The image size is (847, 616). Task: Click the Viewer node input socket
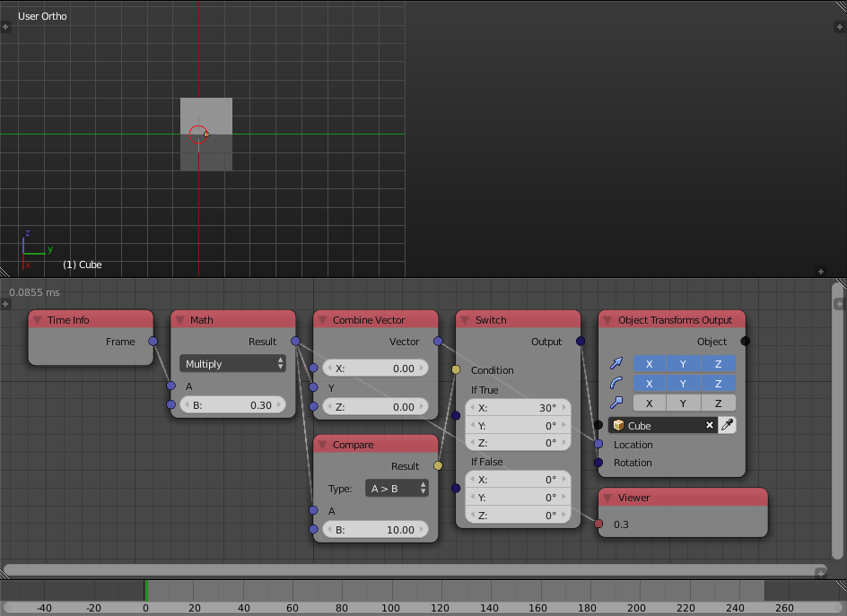click(598, 524)
